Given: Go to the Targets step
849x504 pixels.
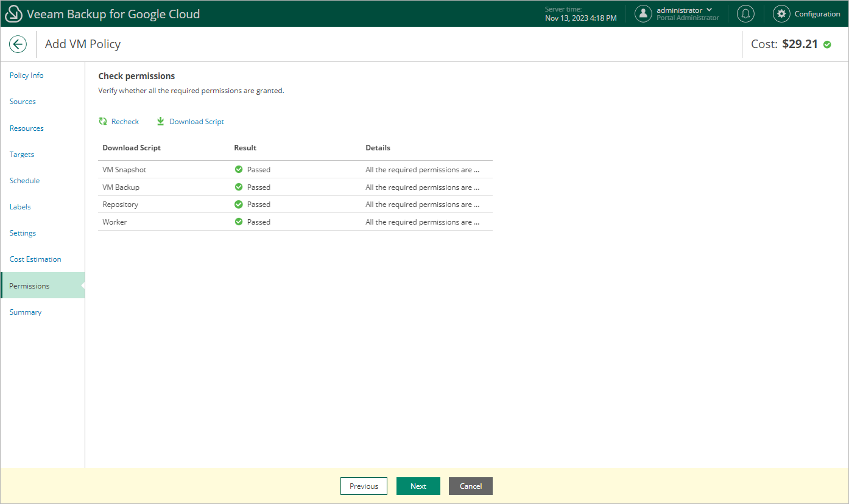Looking at the screenshot, I should (x=22, y=155).
